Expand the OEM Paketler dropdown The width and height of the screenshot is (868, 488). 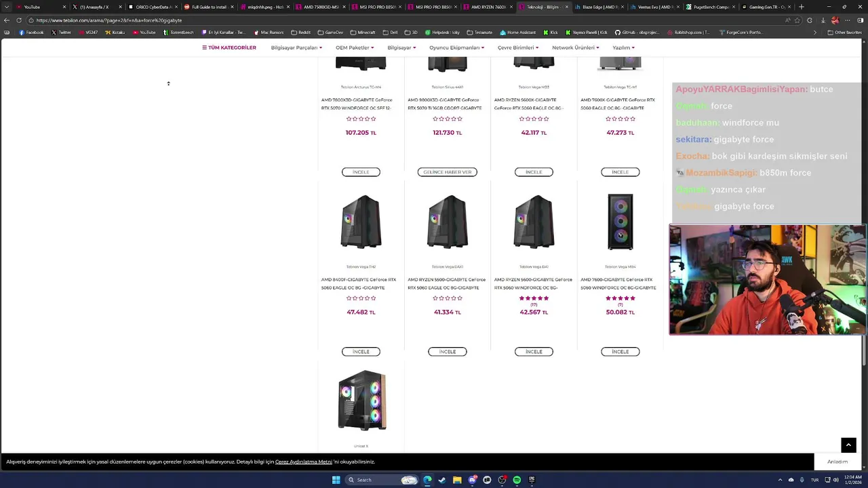(x=355, y=47)
